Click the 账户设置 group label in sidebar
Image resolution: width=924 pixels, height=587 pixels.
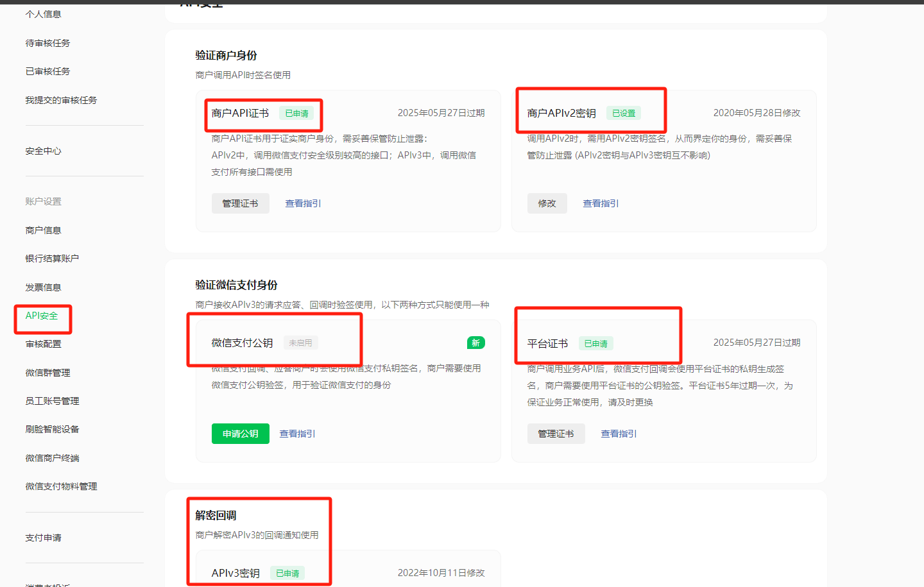click(x=43, y=201)
